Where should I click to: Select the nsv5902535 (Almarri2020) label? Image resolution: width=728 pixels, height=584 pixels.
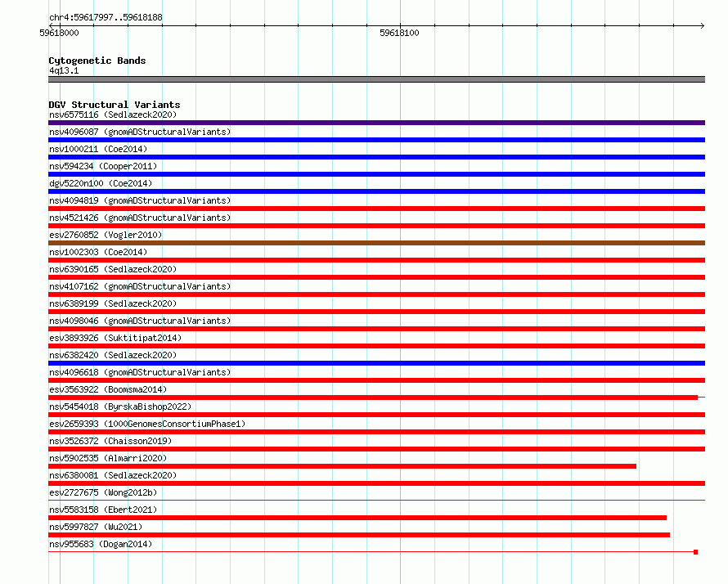coord(108,458)
